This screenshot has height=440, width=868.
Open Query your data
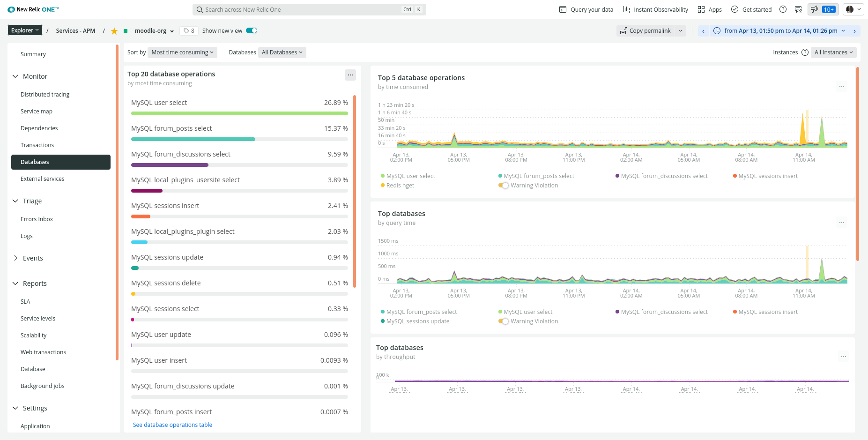pos(586,9)
